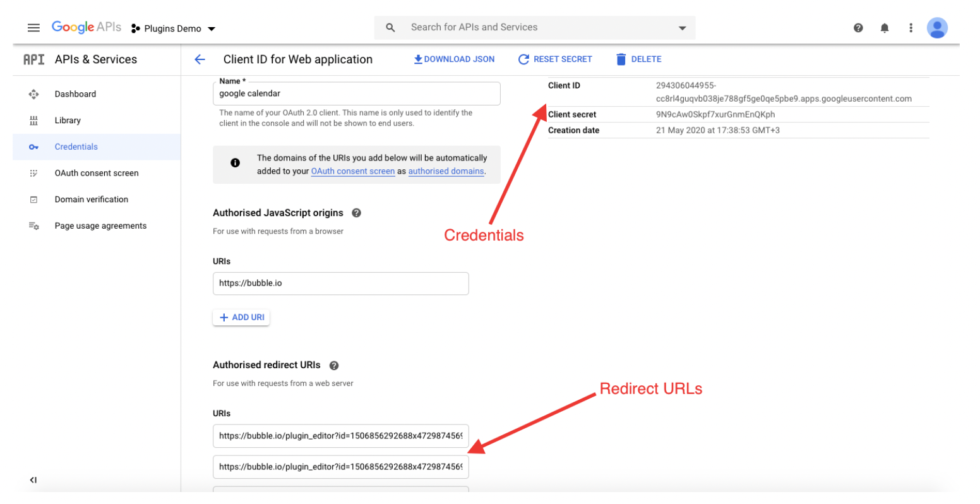980x504 pixels.
Task: Click the search magnifier icon
Action: point(390,28)
